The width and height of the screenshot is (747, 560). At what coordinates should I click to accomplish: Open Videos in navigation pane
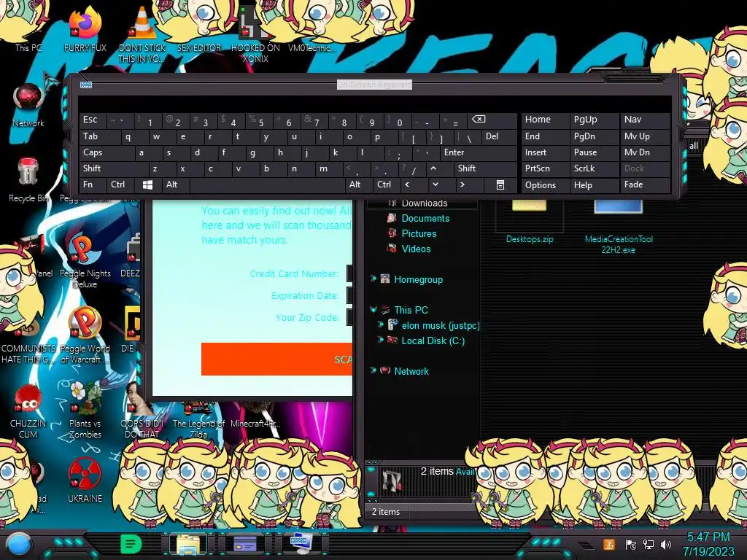(x=415, y=249)
